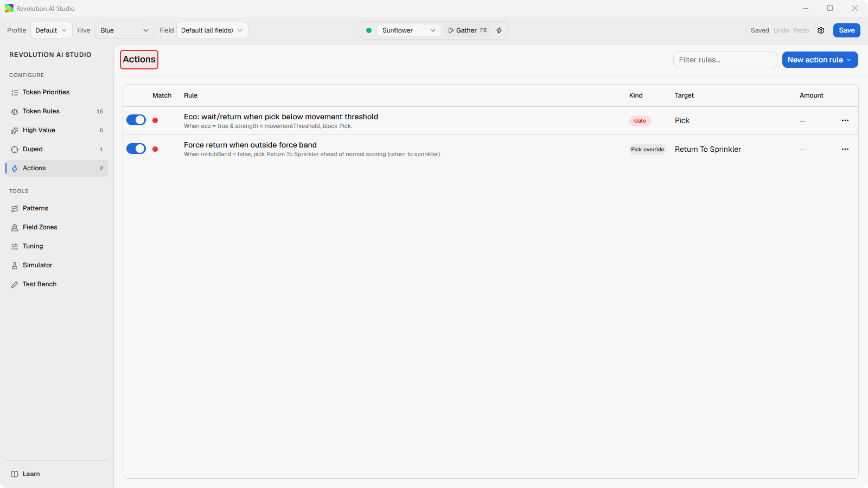
Task: Click the blue Save button
Action: click(x=847, y=30)
